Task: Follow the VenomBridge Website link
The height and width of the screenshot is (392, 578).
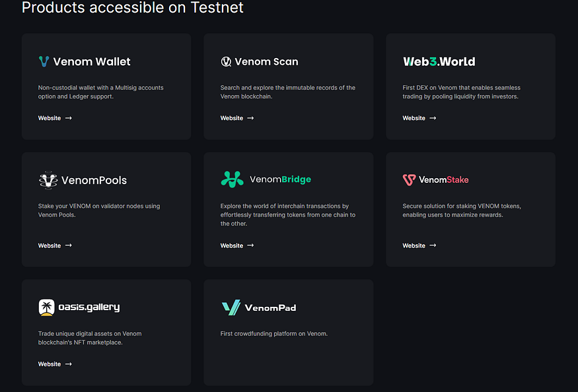Action: 232,245
